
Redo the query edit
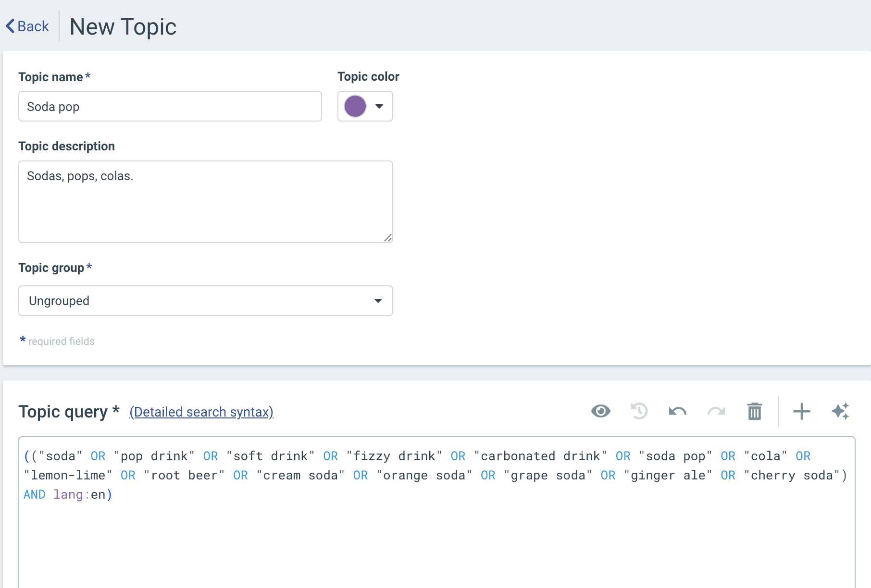(716, 411)
